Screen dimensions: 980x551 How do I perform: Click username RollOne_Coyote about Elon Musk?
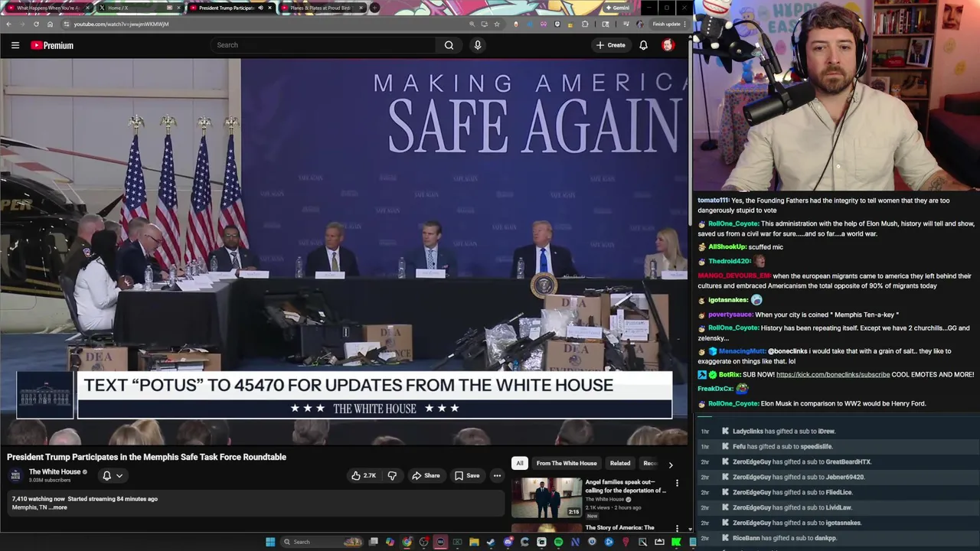733,403
